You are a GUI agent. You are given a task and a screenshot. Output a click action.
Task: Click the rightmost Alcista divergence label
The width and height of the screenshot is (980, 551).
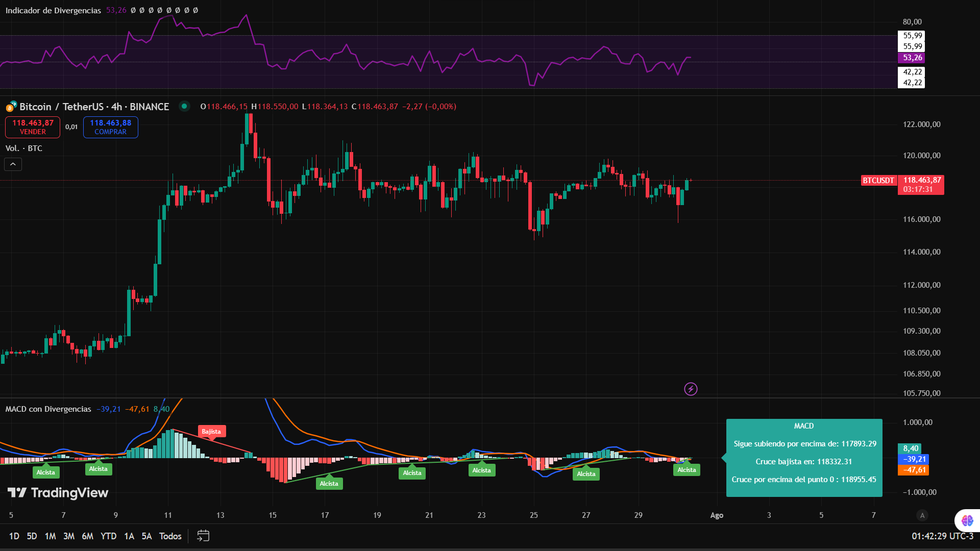pyautogui.click(x=687, y=470)
